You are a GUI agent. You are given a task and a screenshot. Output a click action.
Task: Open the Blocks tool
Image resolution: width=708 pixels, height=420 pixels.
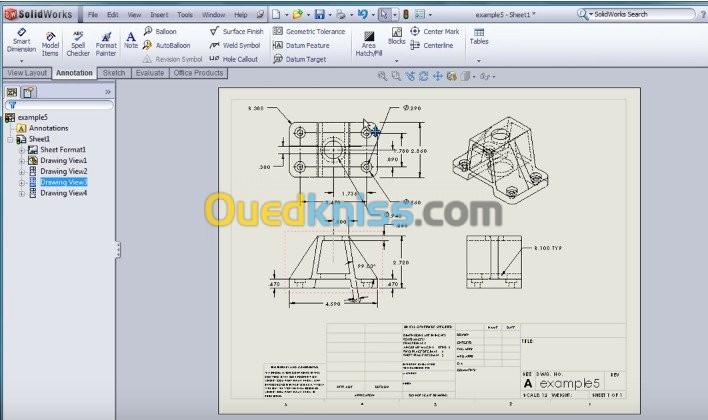(396, 36)
